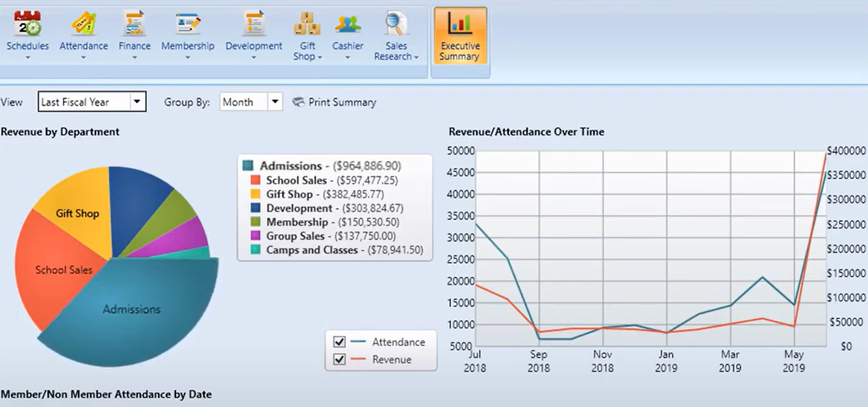Viewport: 868px width, 407px height.
Task: Open the Gift Shop dropdown arrow
Action: pos(320,57)
